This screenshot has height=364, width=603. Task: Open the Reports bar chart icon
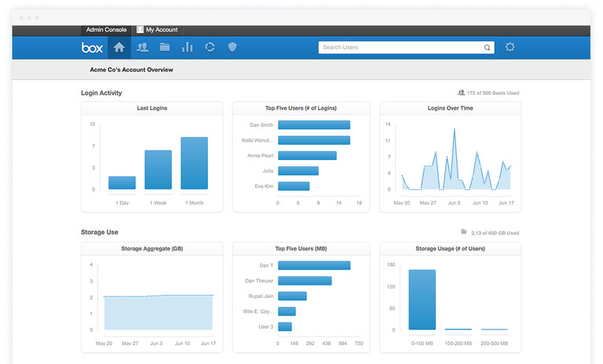[x=187, y=47]
